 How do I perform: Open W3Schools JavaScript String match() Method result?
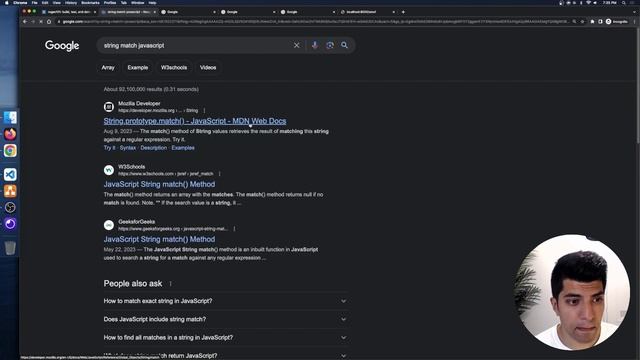[x=159, y=184]
